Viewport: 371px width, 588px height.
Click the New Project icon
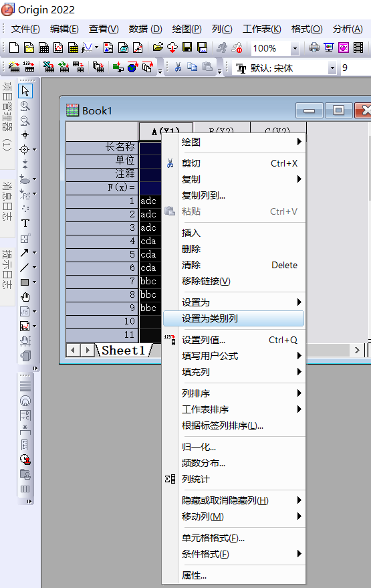pyautogui.click(x=14, y=47)
